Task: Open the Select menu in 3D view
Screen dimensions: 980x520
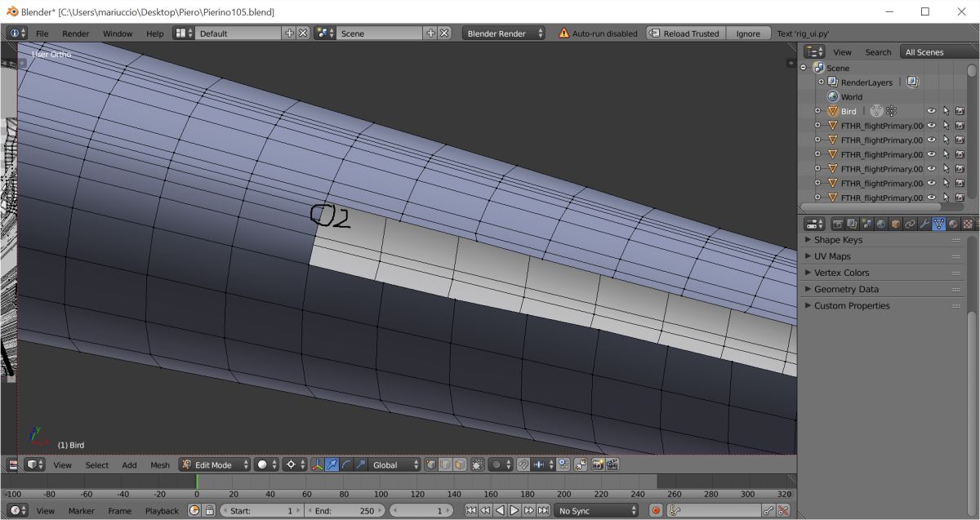Action: pos(96,465)
